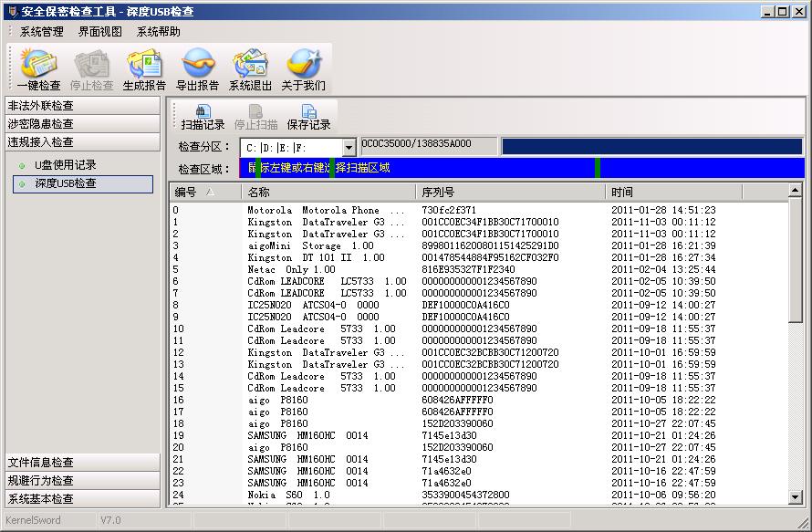Click the vertical scrollbar thumb
The width and height of the screenshot is (812, 532).
pos(796,260)
